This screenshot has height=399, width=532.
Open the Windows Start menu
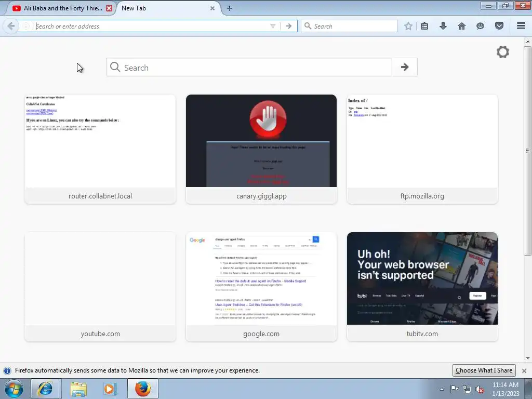tap(14, 389)
